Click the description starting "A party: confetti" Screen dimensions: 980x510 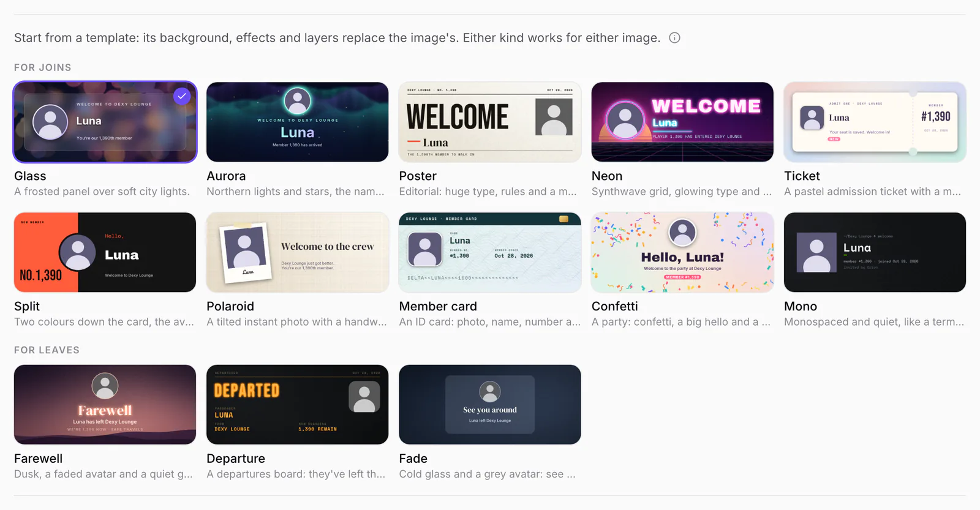click(x=681, y=322)
